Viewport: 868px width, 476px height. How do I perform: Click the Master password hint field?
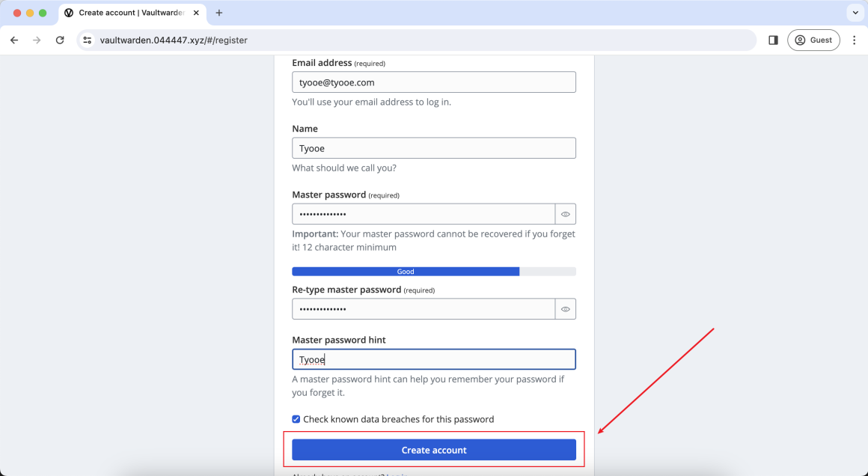[433, 360]
